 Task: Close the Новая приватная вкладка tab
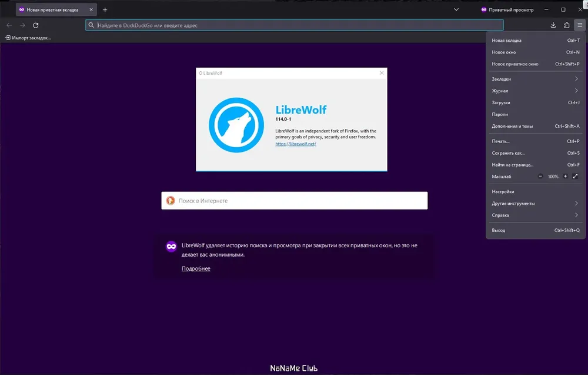tap(91, 10)
